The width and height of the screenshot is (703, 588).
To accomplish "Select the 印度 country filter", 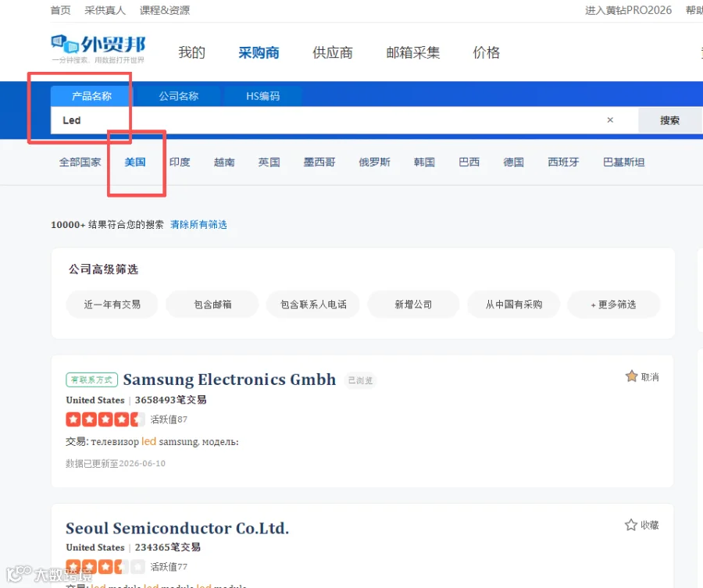I will tap(180, 162).
